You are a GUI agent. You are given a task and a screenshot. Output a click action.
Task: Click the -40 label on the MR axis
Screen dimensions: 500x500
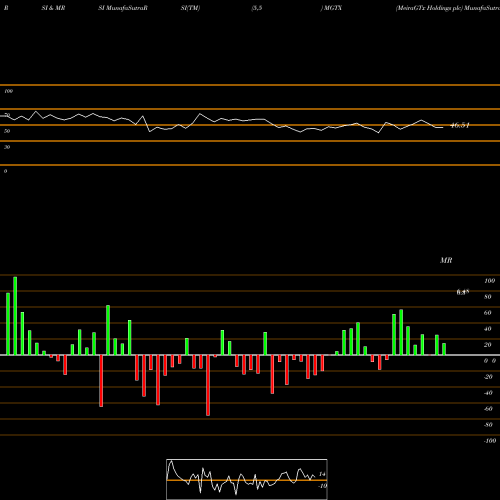pos(488,393)
